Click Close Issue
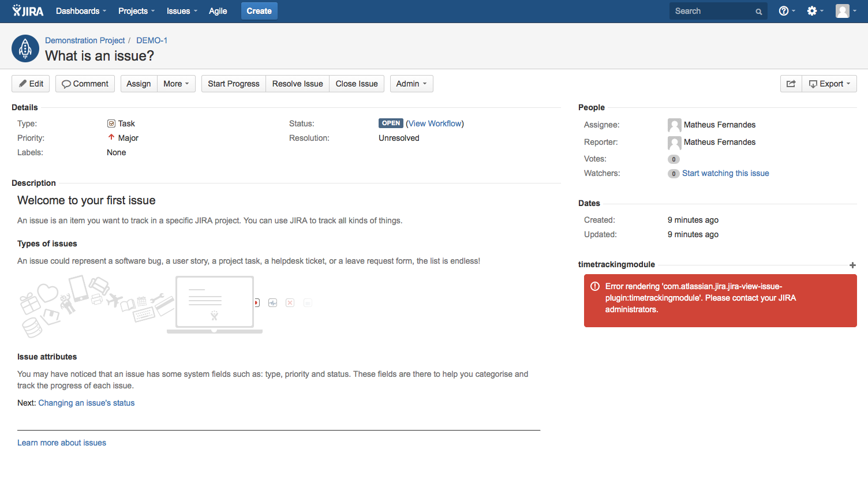Viewport: 868px width, 479px height. 357,84
